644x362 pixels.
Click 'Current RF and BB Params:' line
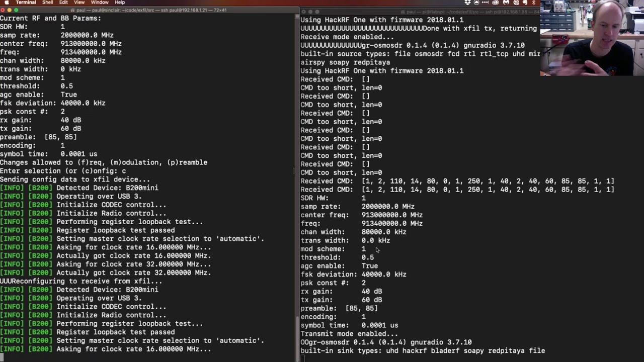pyautogui.click(x=50, y=18)
